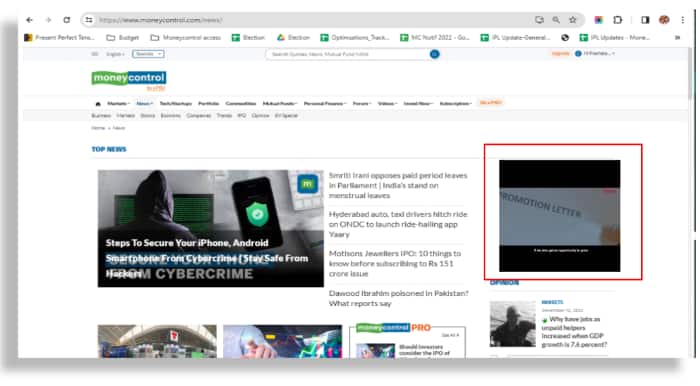Open the cybercrime smartphone lead story image
Screen dimensions: 700x386
[x=211, y=228]
